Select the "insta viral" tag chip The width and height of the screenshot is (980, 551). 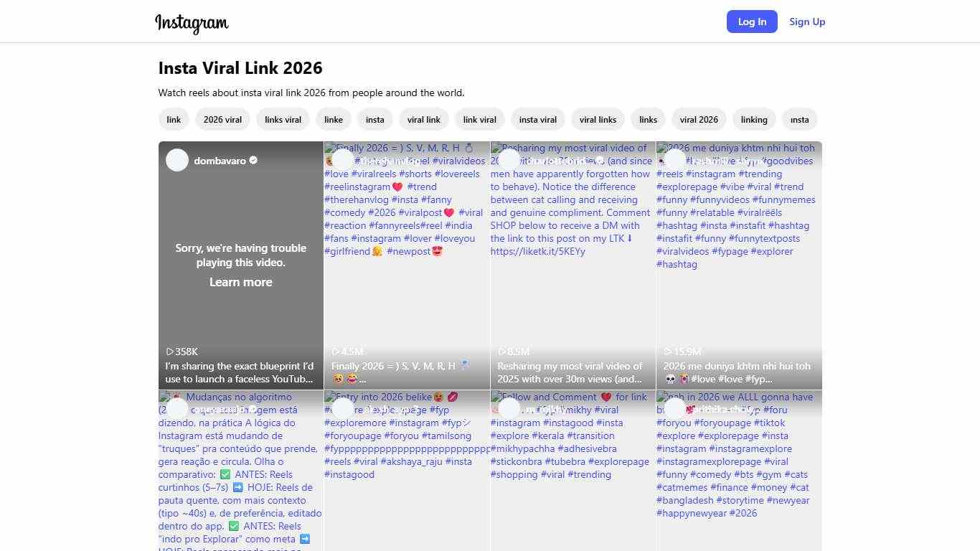(538, 120)
